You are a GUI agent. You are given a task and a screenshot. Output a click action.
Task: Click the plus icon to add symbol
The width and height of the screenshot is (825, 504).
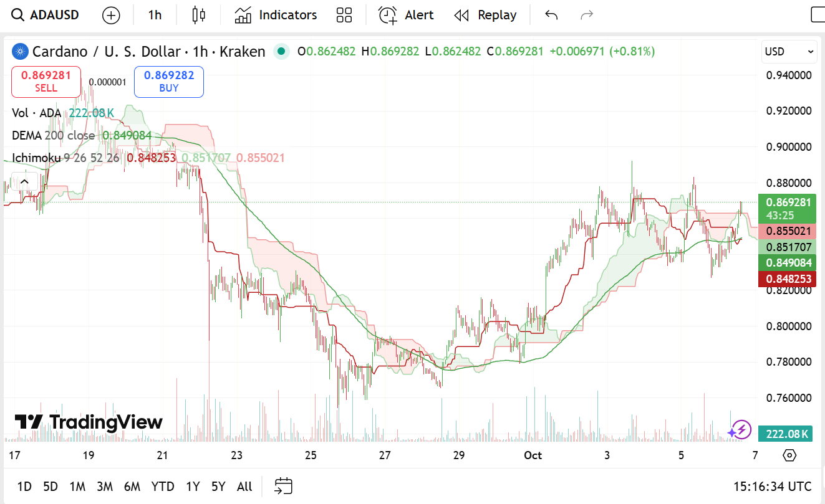pyautogui.click(x=111, y=15)
